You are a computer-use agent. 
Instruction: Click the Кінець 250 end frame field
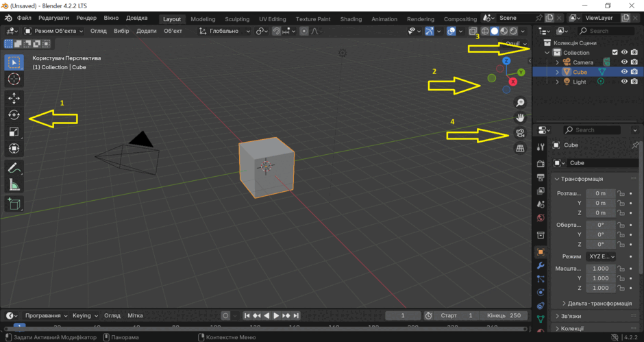coord(504,316)
